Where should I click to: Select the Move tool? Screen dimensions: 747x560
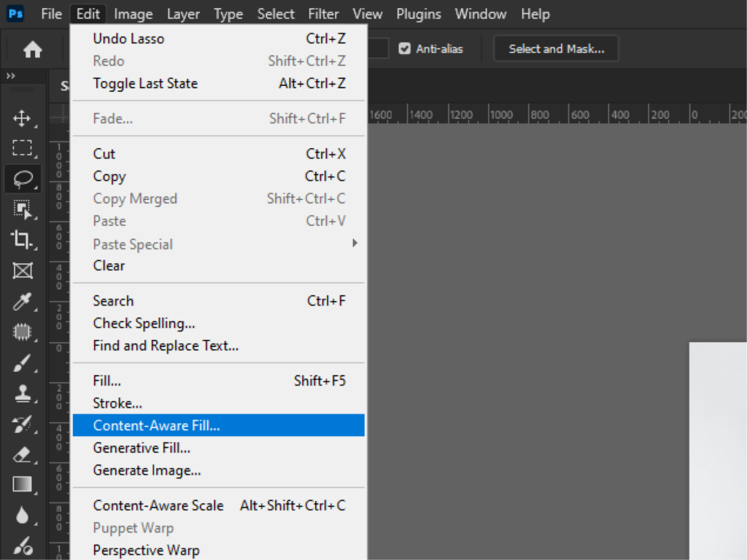click(23, 117)
